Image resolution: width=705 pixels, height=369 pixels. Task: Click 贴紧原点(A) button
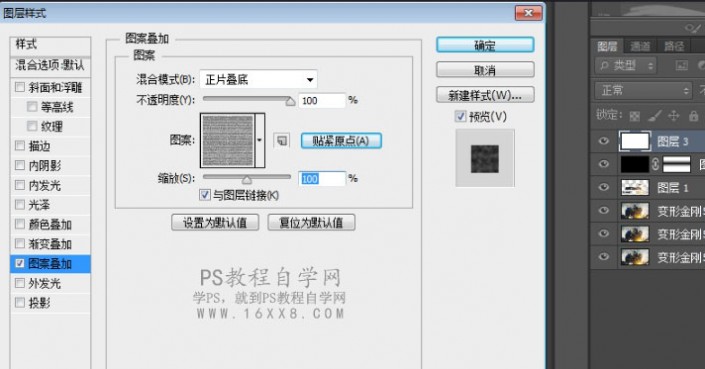tap(341, 141)
